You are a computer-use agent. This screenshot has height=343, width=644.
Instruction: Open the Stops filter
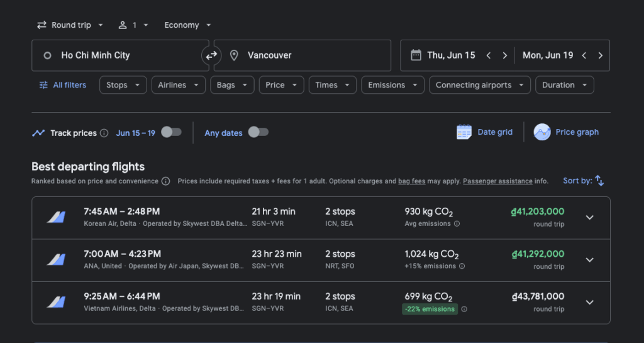coord(123,85)
